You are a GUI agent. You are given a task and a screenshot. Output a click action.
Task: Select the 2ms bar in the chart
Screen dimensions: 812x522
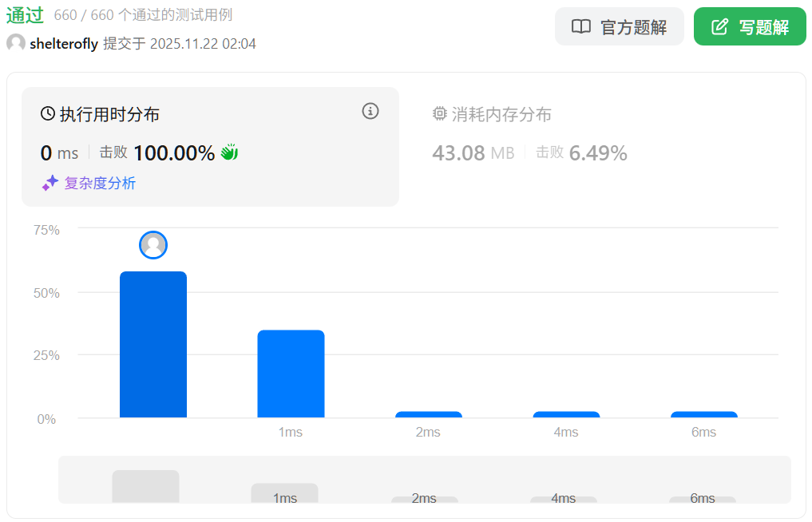point(429,414)
